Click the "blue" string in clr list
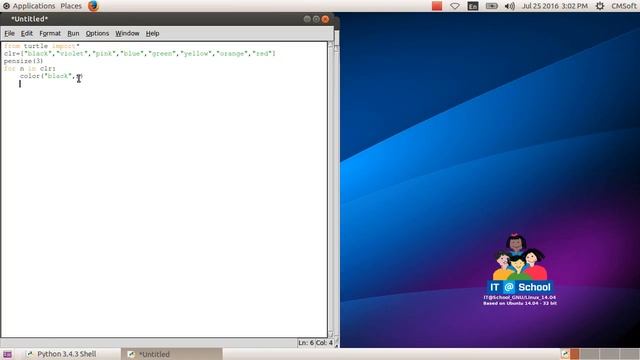This screenshot has height=360, width=640. pyautogui.click(x=132, y=53)
